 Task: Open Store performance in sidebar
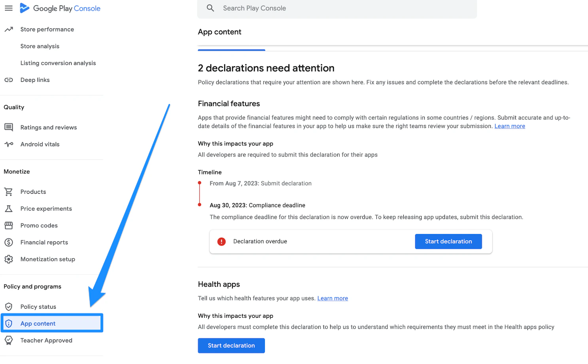pyautogui.click(x=47, y=29)
